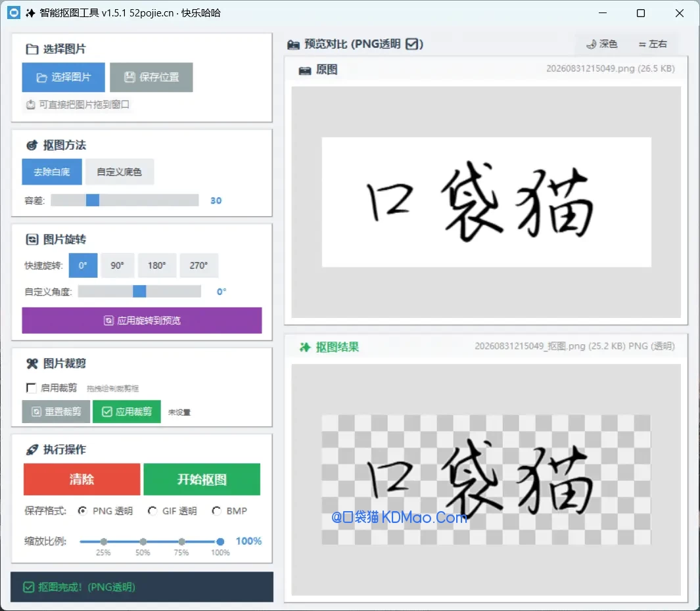The width and height of the screenshot is (700, 611).
Task: Set scale ratio to 100% handle
Action: click(221, 542)
